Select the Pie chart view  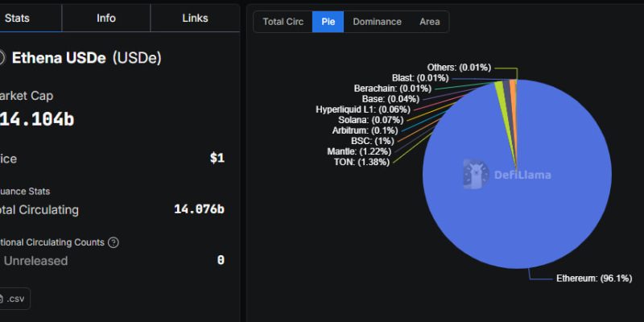[x=328, y=22]
